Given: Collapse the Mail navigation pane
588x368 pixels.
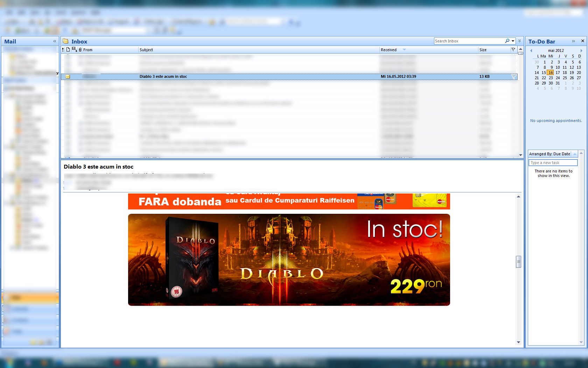Looking at the screenshot, I should 55,41.
